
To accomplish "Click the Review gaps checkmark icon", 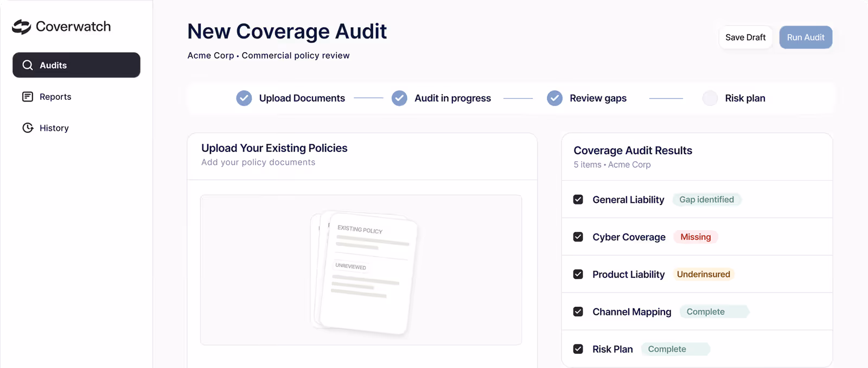I will coord(554,98).
